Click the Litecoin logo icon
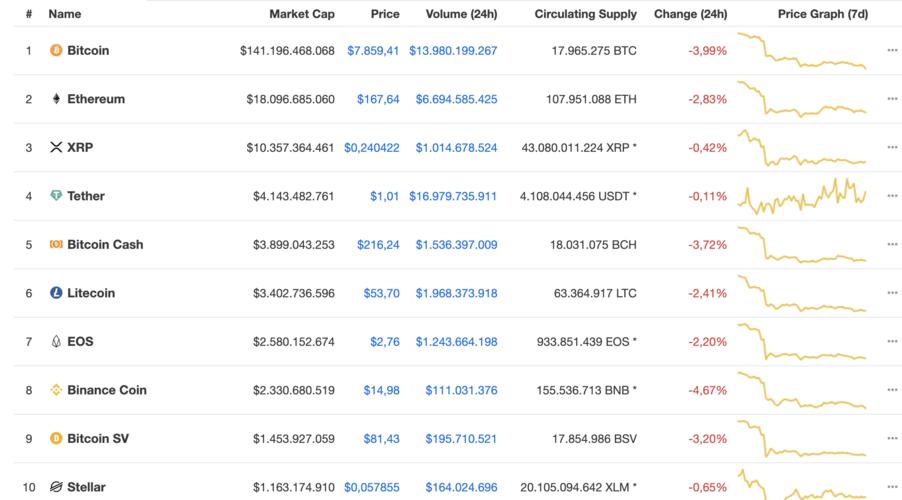 tap(56, 293)
